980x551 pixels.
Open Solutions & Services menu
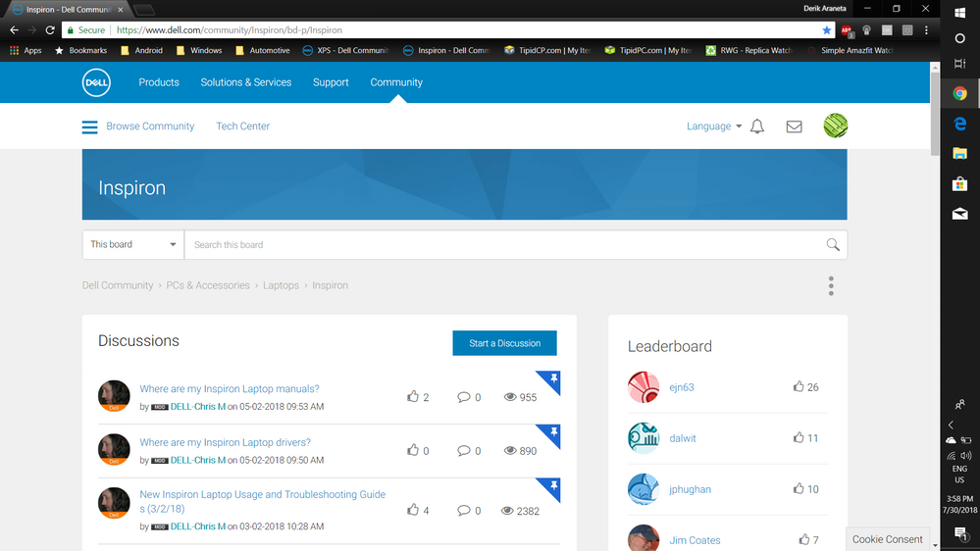click(245, 82)
